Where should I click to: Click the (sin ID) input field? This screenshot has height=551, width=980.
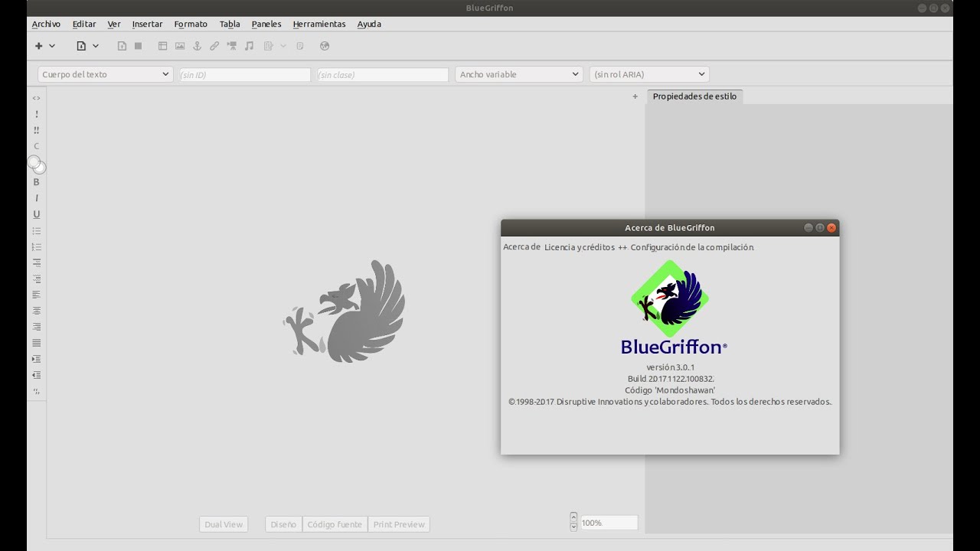[x=244, y=75]
